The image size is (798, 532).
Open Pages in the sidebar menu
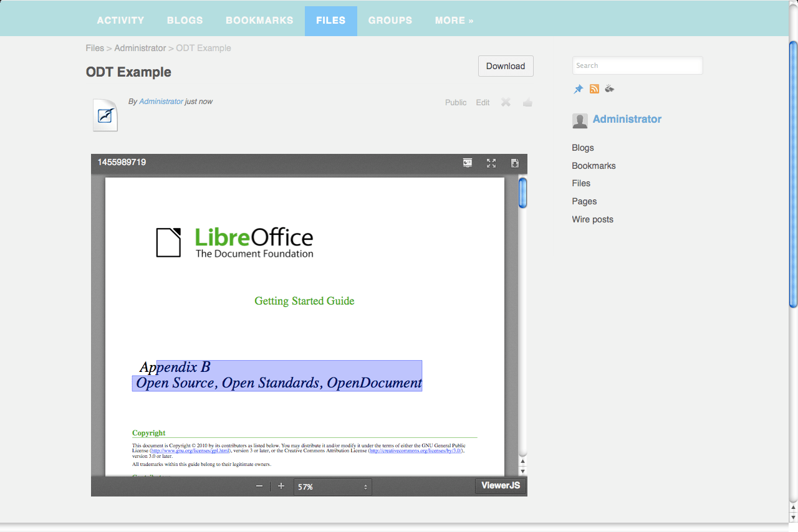click(584, 201)
